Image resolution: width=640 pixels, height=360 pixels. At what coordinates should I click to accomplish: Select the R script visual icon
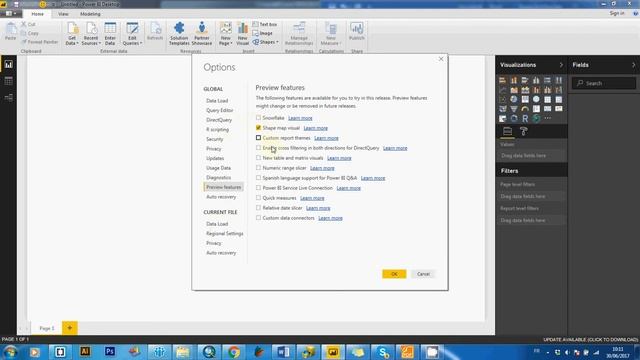tap(525, 118)
